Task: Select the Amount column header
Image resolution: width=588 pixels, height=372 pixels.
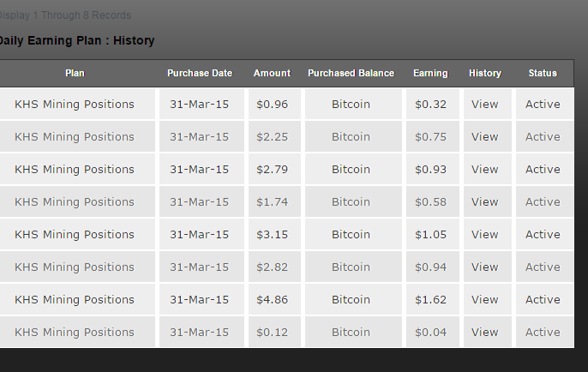Action: [x=272, y=74]
